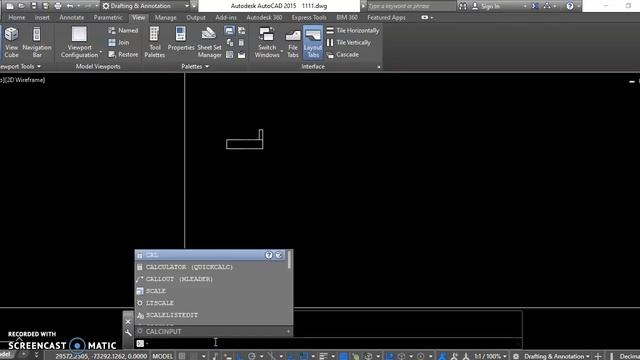Cascade the open windows
Screen dimensions: 640x360
tap(343, 54)
